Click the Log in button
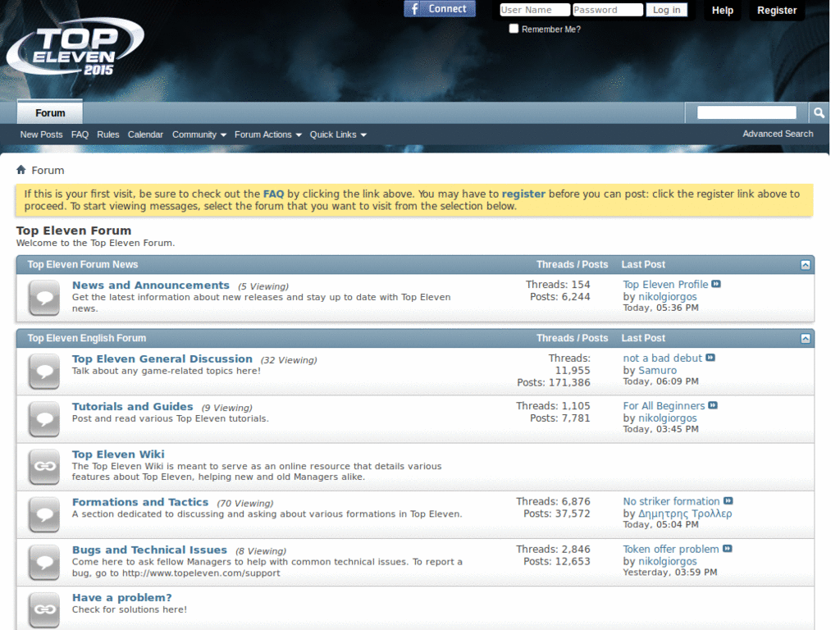 666,10
